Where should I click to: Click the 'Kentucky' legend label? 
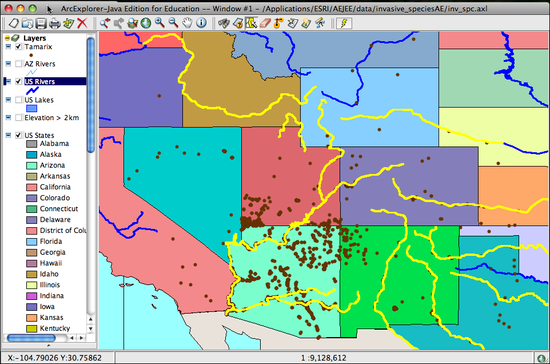[55, 328]
